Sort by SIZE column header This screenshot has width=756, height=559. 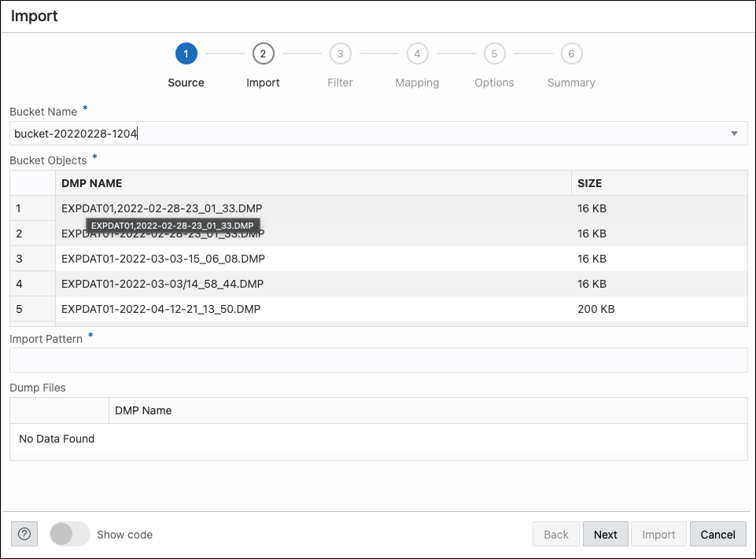click(589, 183)
